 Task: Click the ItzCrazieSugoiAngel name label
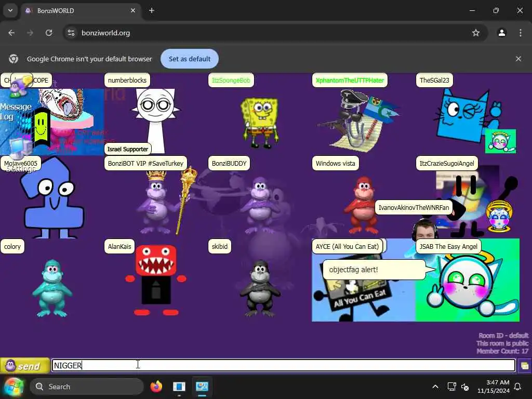pos(447,163)
